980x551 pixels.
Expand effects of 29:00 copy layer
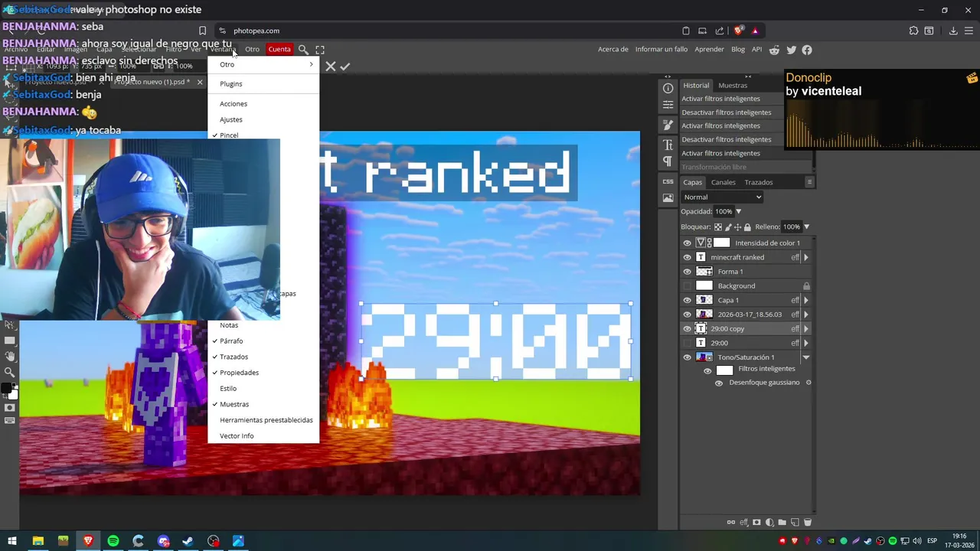[x=805, y=328]
